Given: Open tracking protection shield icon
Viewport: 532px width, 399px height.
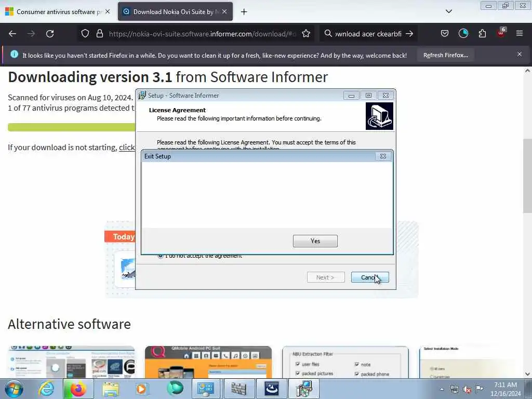Looking at the screenshot, I should pos(85,34).
